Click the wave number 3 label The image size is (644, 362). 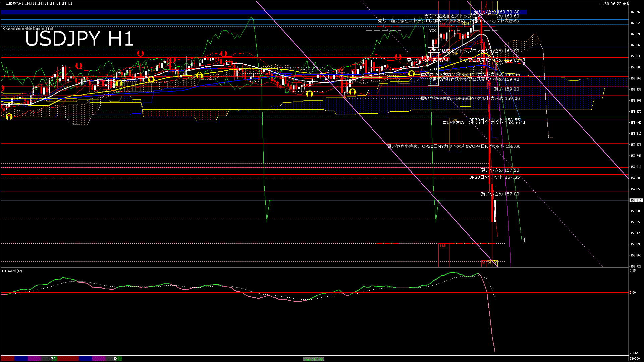tap(524, 122)
